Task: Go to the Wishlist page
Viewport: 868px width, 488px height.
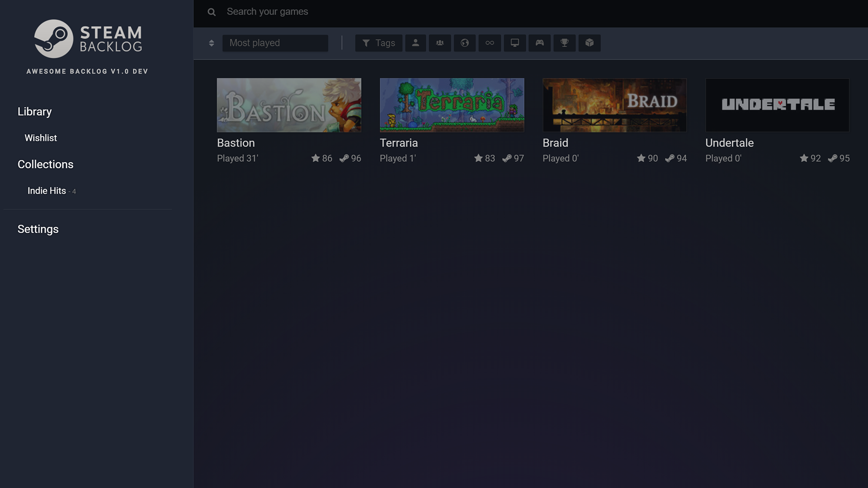Action: (x=41, y=138)
